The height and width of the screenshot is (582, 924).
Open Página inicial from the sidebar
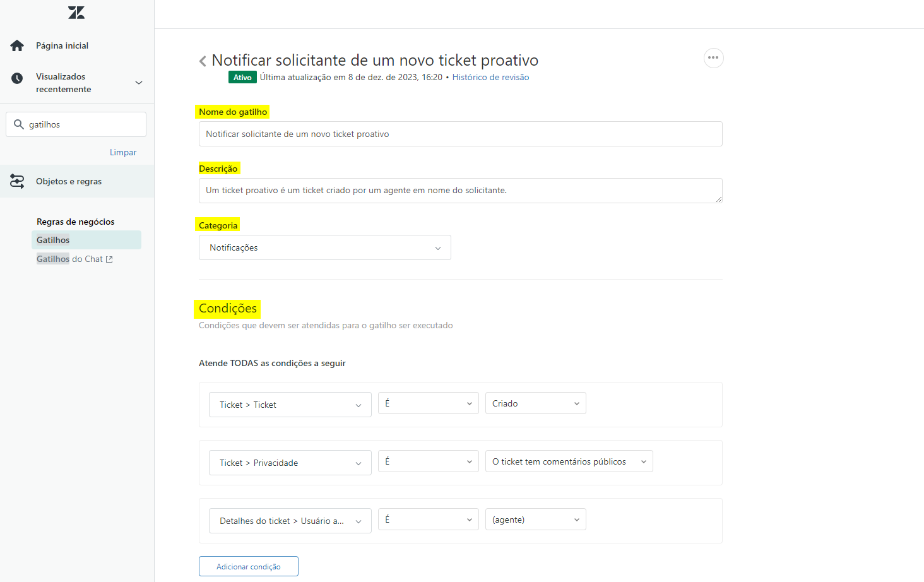point(62,45)
